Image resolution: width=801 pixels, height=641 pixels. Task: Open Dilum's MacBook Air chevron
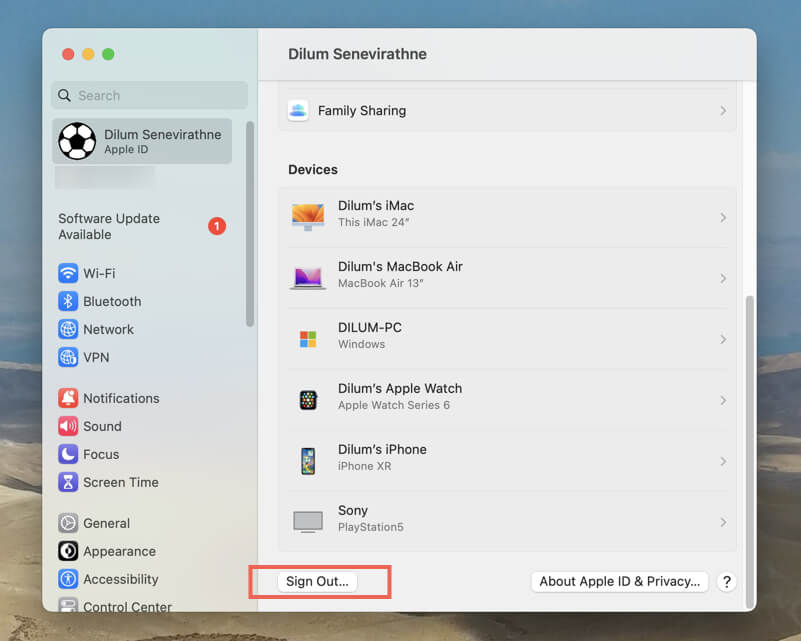723,278
